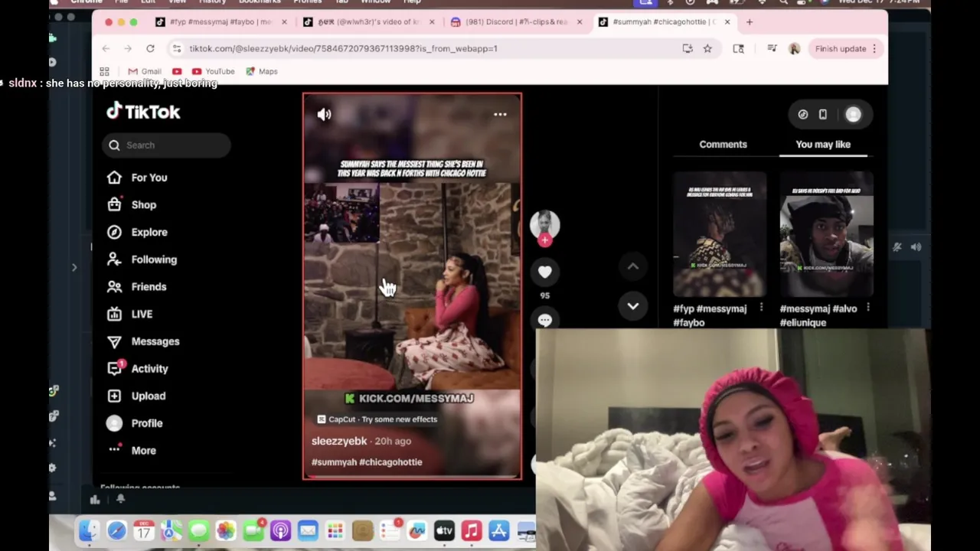The width and height of the screenshot is (980, 551).
Task: Open YouTube bookmark
Action: (213, 71)
